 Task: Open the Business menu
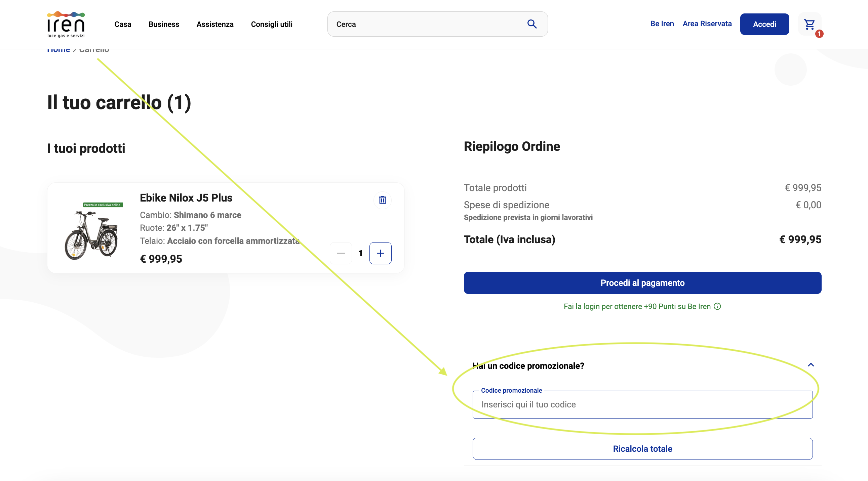164,24
